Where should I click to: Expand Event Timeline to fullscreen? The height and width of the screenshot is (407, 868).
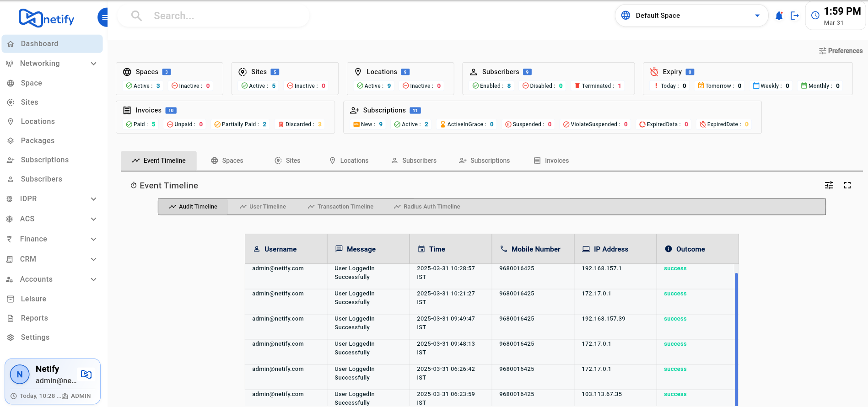click(847, 185)
